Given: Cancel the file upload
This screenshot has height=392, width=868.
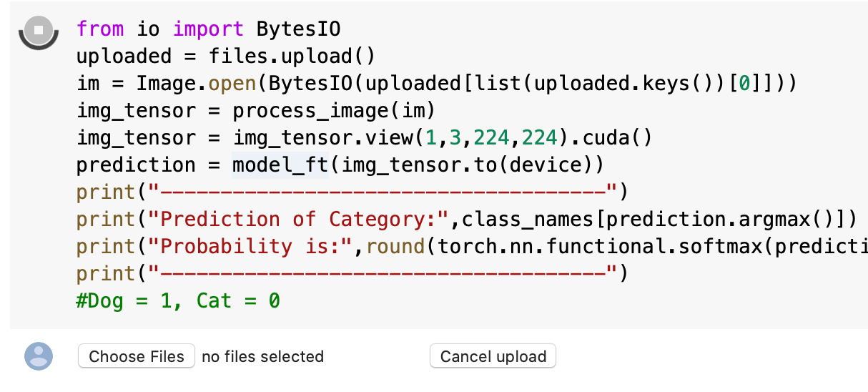Looking at the screenshot, I should pos(493,356).
